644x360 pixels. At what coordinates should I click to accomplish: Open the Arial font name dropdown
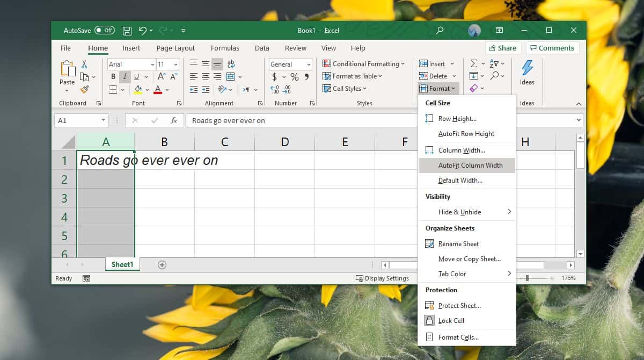tap(152, 64)
